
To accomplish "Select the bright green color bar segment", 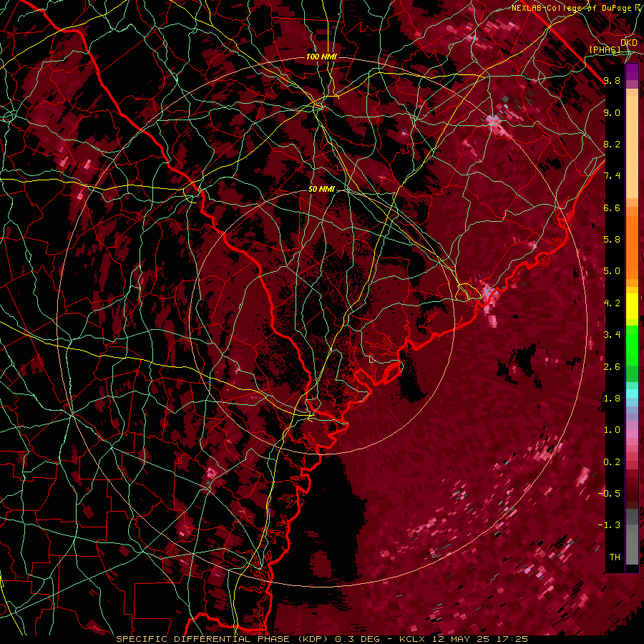I will (x=632, y=345).
